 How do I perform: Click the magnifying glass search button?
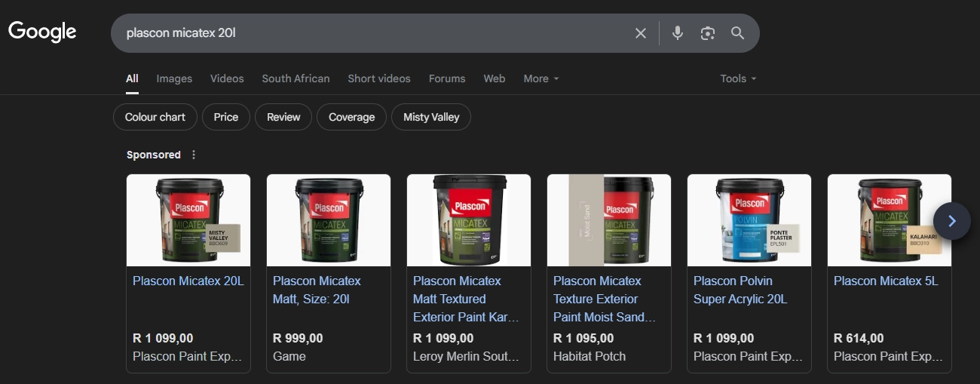[737, 33]
